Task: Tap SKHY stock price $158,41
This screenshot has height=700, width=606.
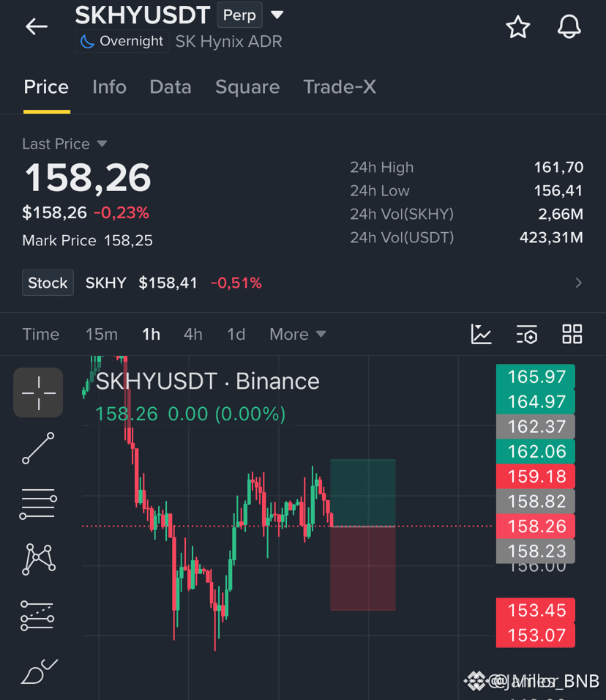Action: 168,283
